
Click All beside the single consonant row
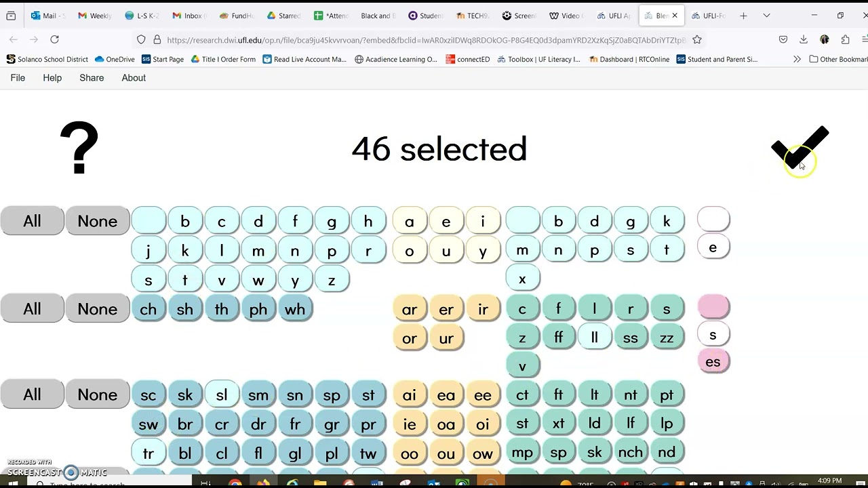pyautogui.click(x=32, y=221)
